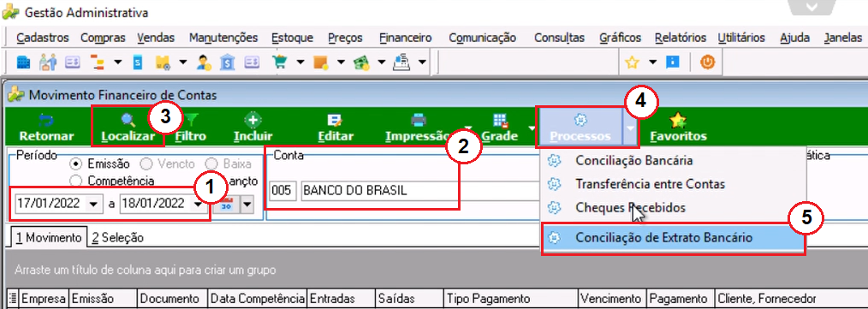The image size is (868, 309).
Task: Expand the arrow next to calendar icon
Action: pos(247,205)
